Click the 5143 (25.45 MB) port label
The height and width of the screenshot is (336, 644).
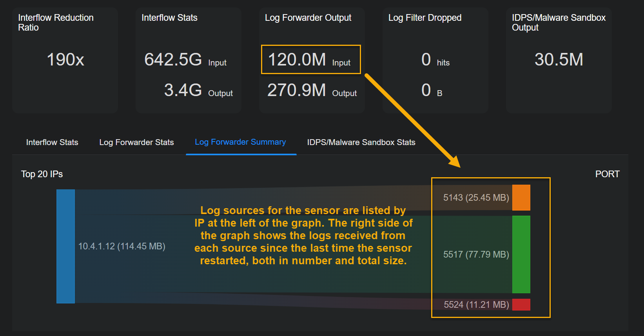pyautogui.click(x=476, y=198)
